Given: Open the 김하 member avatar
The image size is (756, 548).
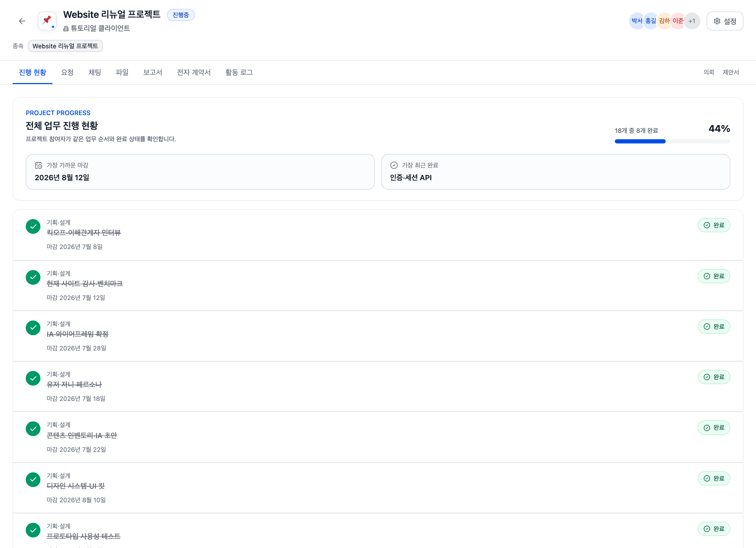Looking at the screenshot, I should (x=664, y=21).
